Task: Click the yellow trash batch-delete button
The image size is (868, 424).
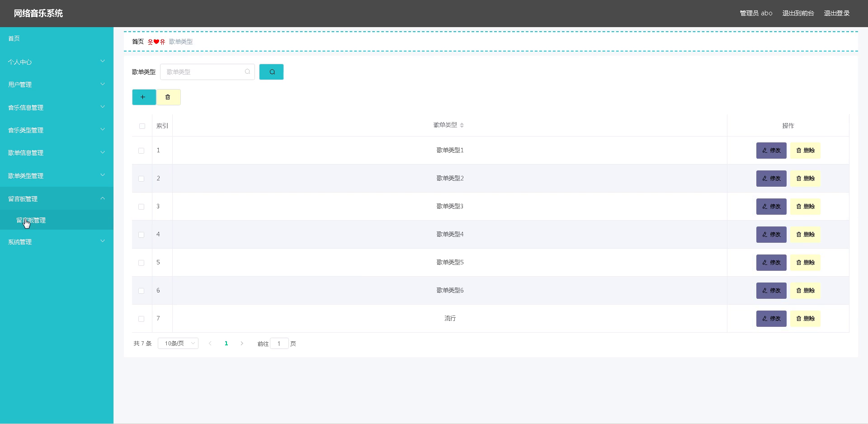Action: 168,97
